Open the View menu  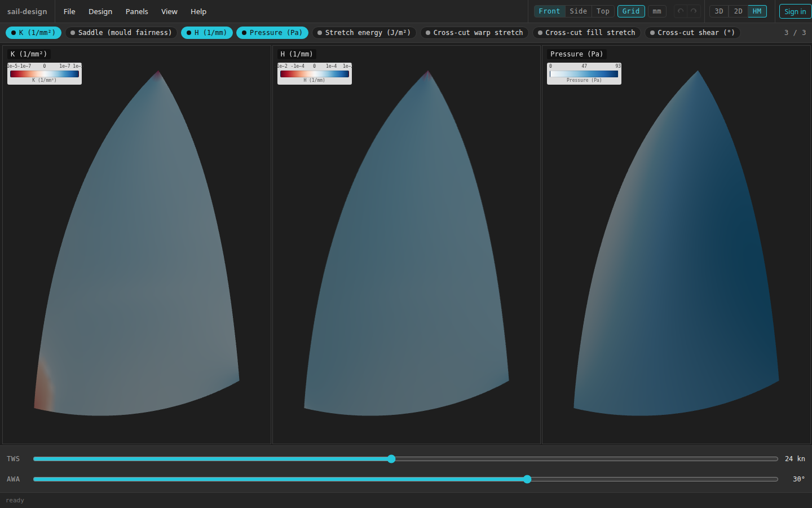pyautogui.click(x=169, y=11)
